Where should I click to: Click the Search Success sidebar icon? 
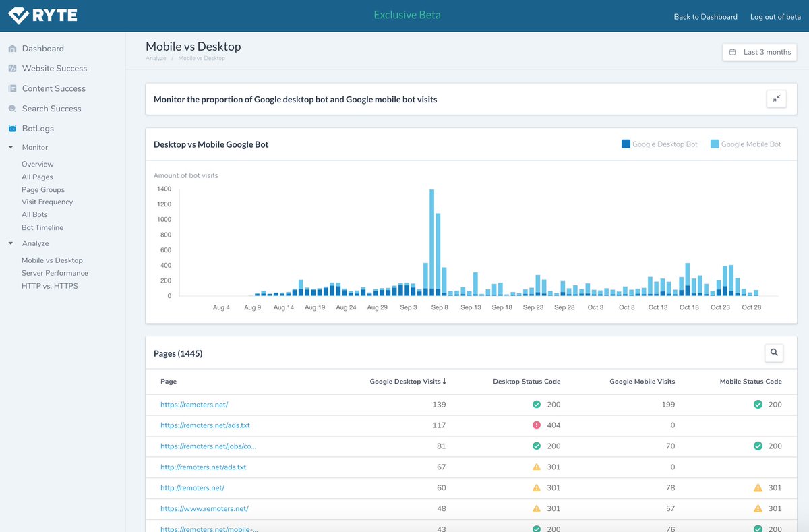[12, 109]
